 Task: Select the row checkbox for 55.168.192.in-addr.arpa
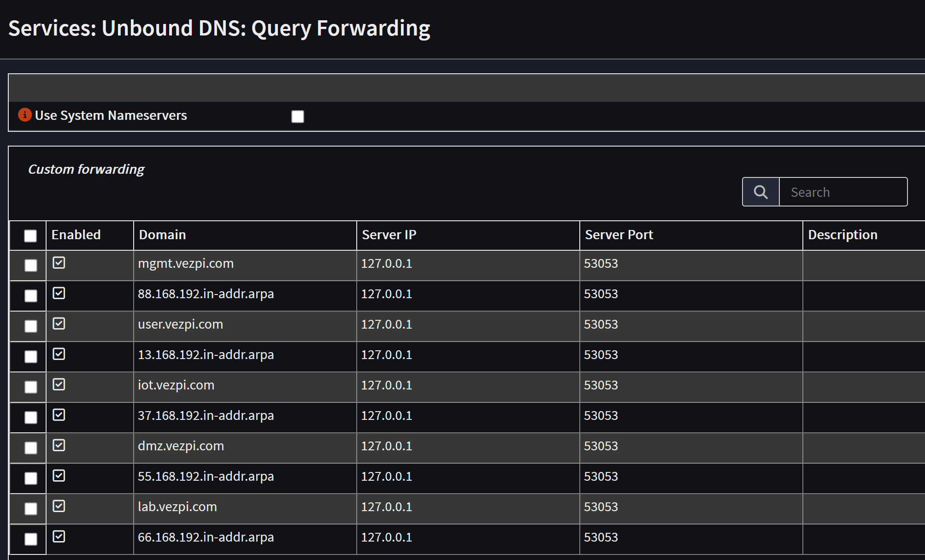pyautogui.click(x=30, y=478)
